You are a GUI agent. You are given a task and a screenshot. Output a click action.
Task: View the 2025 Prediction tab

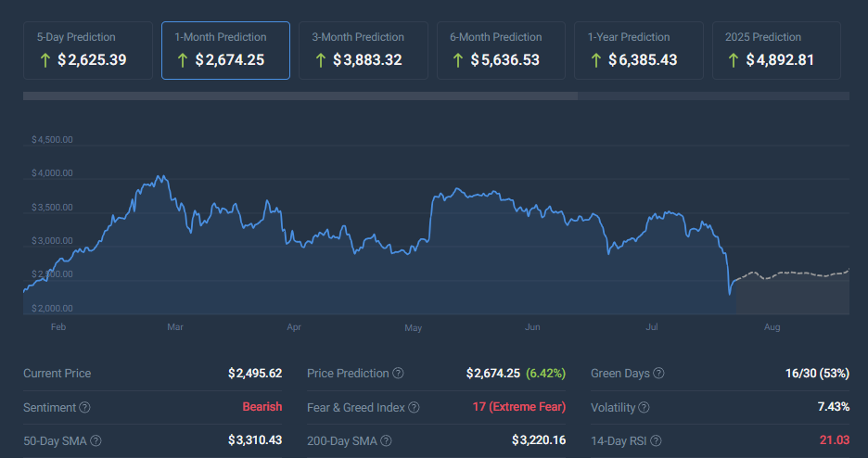click(776, 50)
